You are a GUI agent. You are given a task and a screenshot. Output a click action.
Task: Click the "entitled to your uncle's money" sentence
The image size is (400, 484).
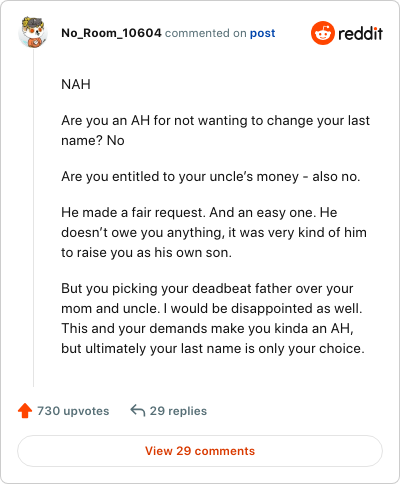point(211,176)
